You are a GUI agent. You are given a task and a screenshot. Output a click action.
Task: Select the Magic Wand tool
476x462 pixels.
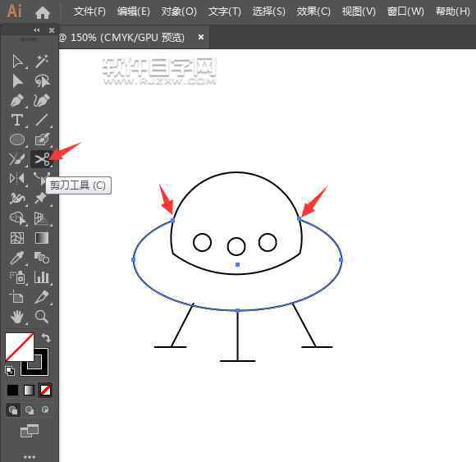tap(42, 61)
